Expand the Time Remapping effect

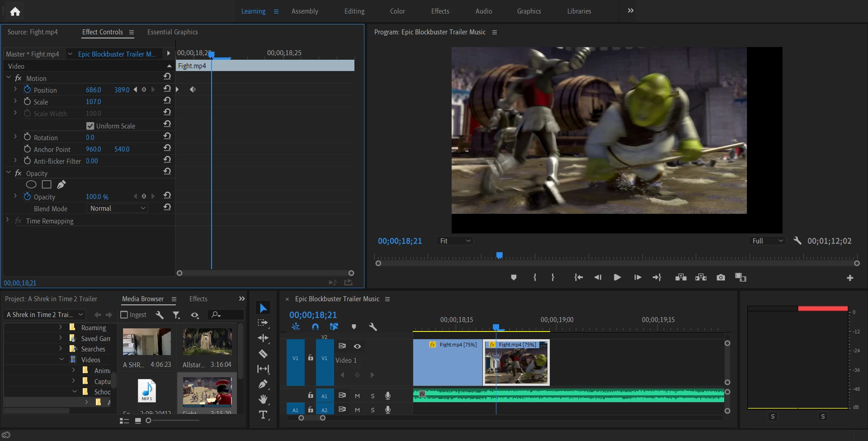[7, 220]
